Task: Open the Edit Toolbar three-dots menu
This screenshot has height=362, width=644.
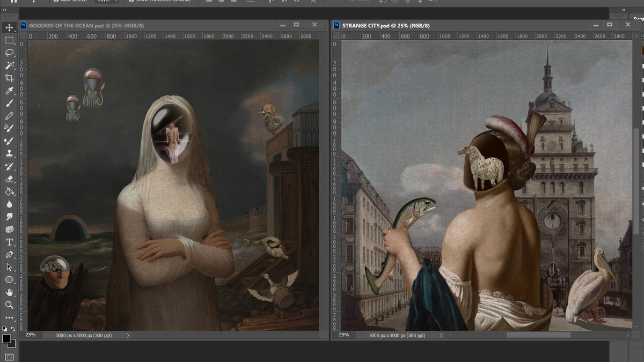Action: click(x=9, y=317)
